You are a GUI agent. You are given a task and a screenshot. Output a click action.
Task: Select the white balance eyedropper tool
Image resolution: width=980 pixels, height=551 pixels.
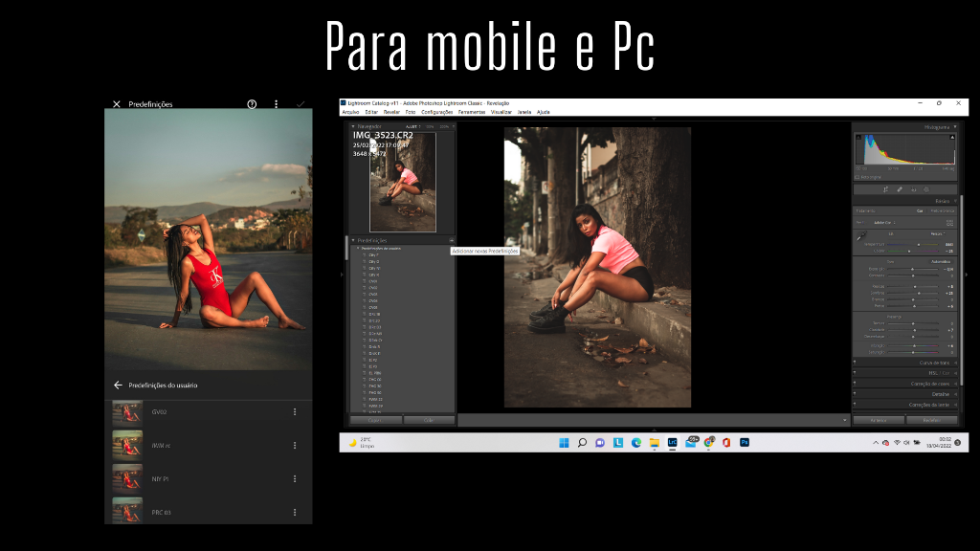click(x=860, y=235)
